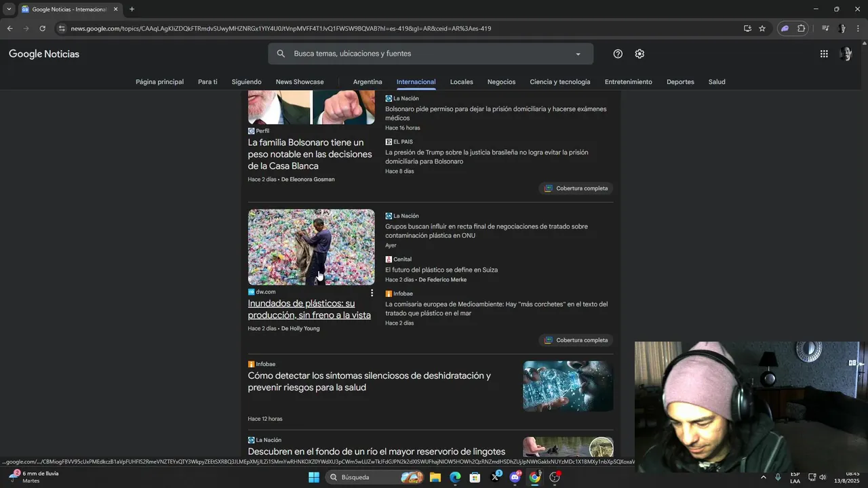Open Cobertura completa for the Bolsonaro story
The width and height of the screenshot is (868, 488).
pyautogui.click(x=576, y=188)
